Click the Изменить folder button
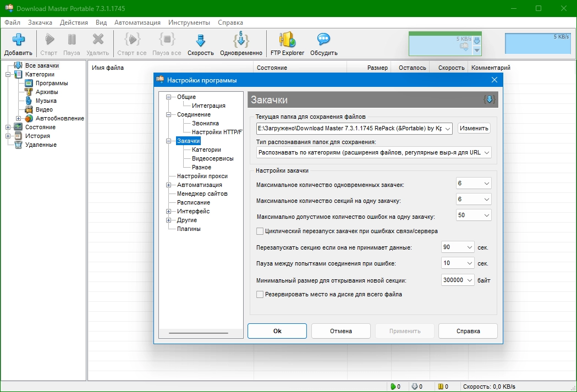Viewport: 577px width, 392px height. pyautogui.click(x=474, y=128)
